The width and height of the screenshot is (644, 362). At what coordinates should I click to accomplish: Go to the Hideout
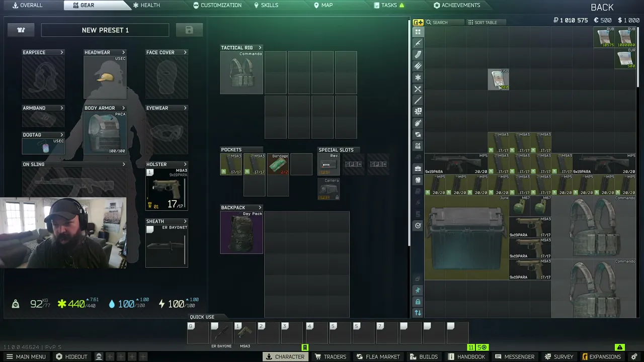72,356
